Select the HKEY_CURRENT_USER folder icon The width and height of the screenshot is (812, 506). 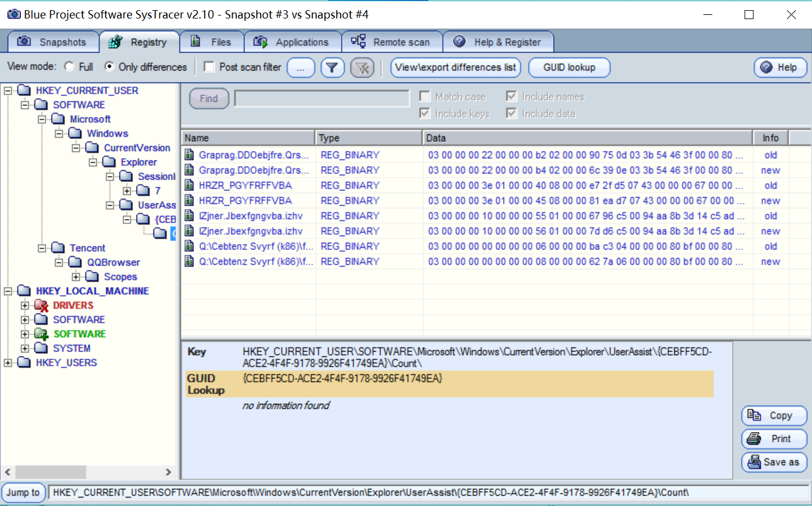(23, 91)
